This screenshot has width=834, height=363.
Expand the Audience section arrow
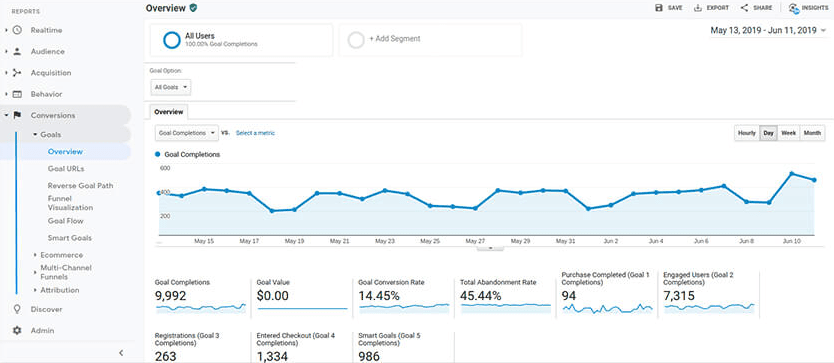click(6, 52)
